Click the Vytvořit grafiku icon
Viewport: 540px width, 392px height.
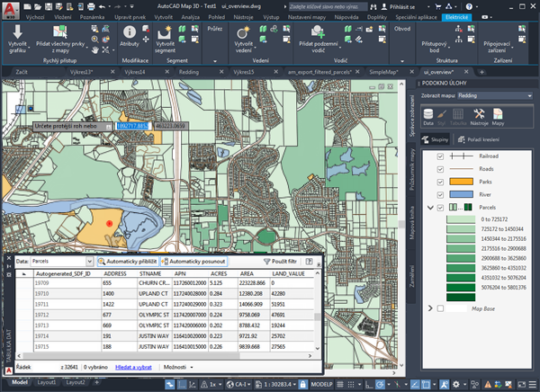[18, 35]
